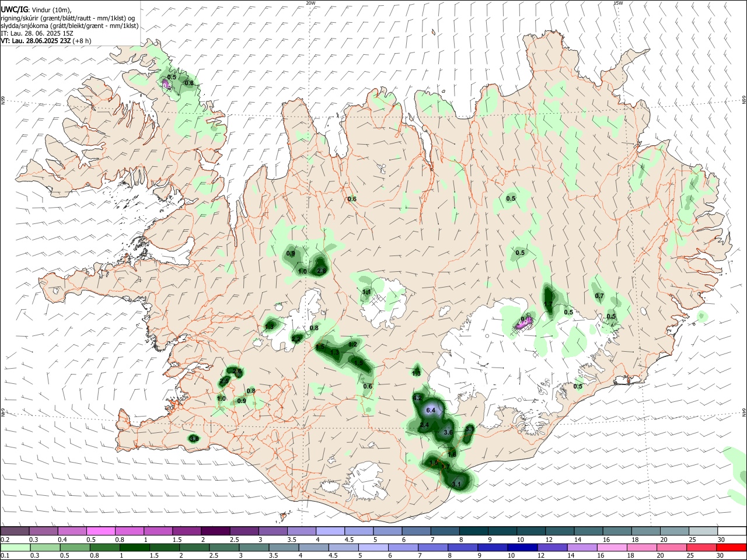This screenshot has height=560, width=747.
Task: Click the 'slydda/snjókoma' legend description line
Action: 69,26
